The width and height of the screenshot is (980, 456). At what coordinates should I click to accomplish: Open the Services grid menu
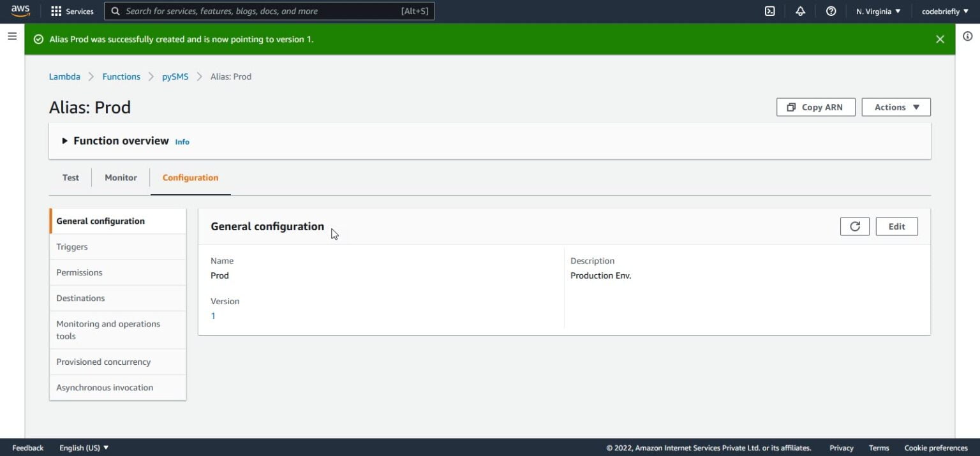[x=72, y=11]
